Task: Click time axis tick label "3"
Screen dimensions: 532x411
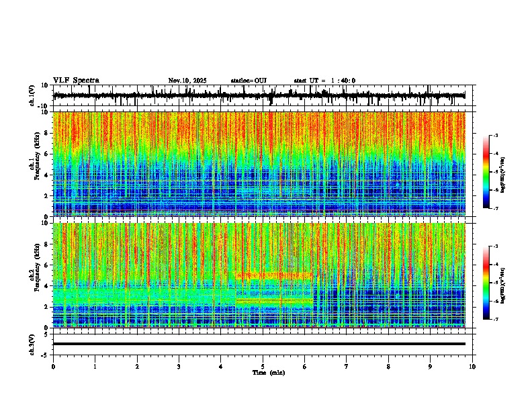Action: pyautogui.click(x=179, y=367)
